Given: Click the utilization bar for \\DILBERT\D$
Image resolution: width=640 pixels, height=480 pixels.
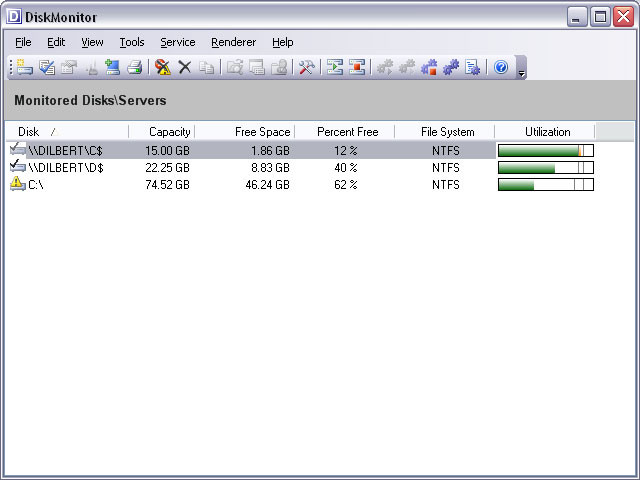Looking at the screenshot, I should click(x=546, y=168).
